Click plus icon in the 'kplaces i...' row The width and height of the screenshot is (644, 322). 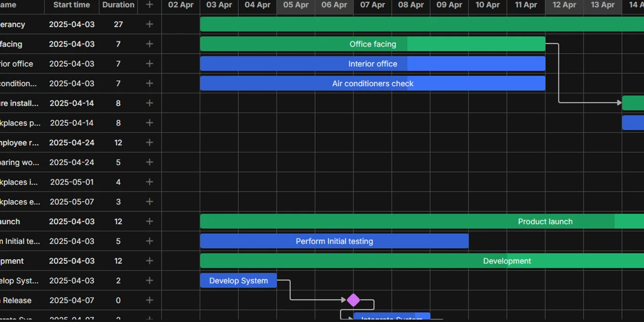pyautogui.click(x=150, y=182)
